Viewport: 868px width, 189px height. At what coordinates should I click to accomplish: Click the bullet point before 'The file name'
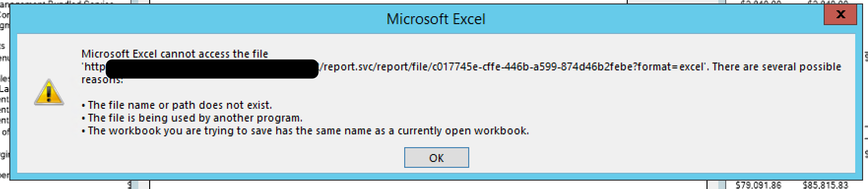tap(84, 105)
